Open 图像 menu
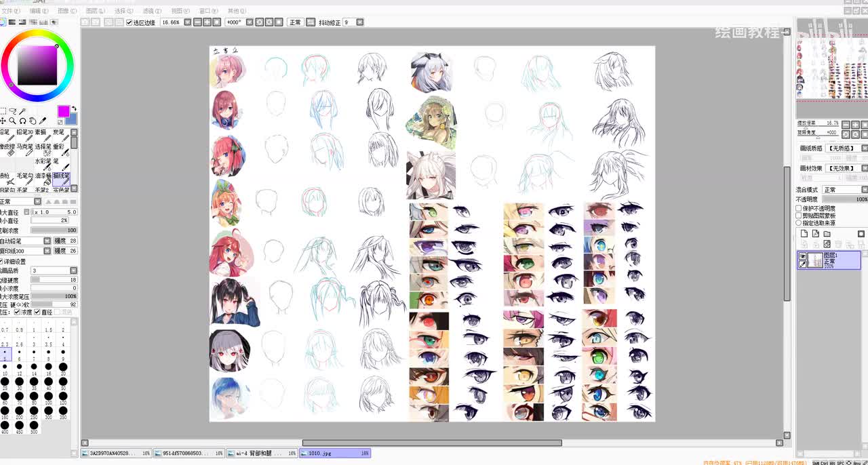Viewport: 868px width, 465px height. 66,12
